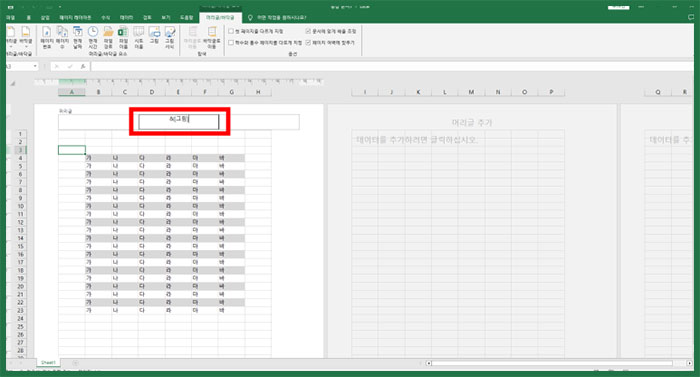Viewport: 700px width, 377px height.
Task: Insert file path (파일 경로) element
Action: click(x=108, y=37)
